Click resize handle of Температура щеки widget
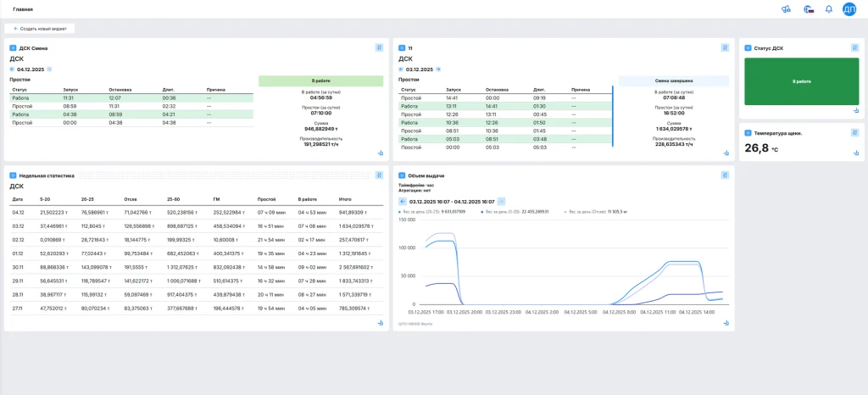The width and height of the screenshot is (868, 395). coord(856,153)
